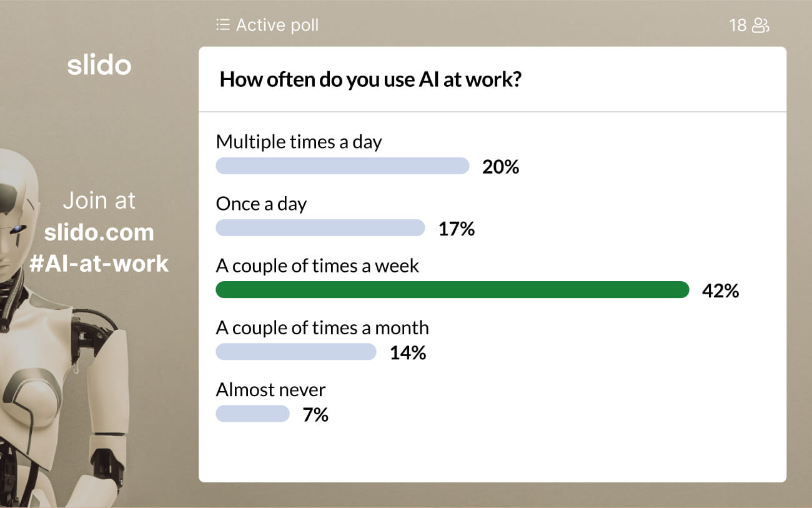
Task: Click the #AI-at-work event code
Action: [99, 263]
